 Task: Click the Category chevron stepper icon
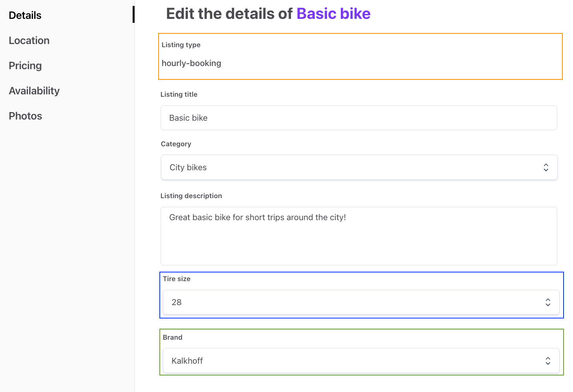coord(546,167)
